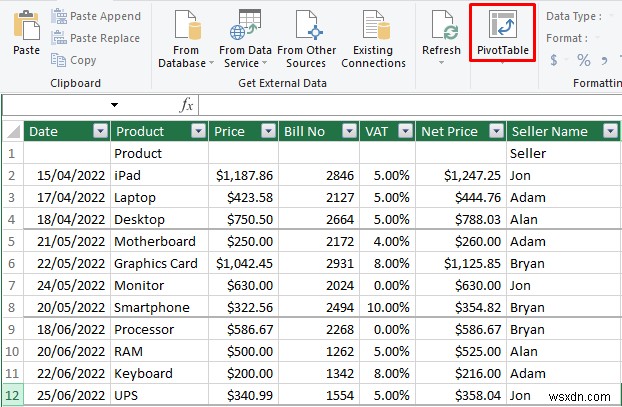This screenshot has width=622, height=407.
Task: Click the net price $525.00 cell
Action: [x=461, y=351]
